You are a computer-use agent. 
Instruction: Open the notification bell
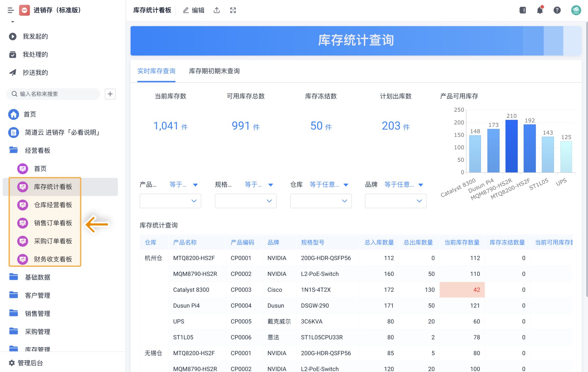[x=539, y=10]
